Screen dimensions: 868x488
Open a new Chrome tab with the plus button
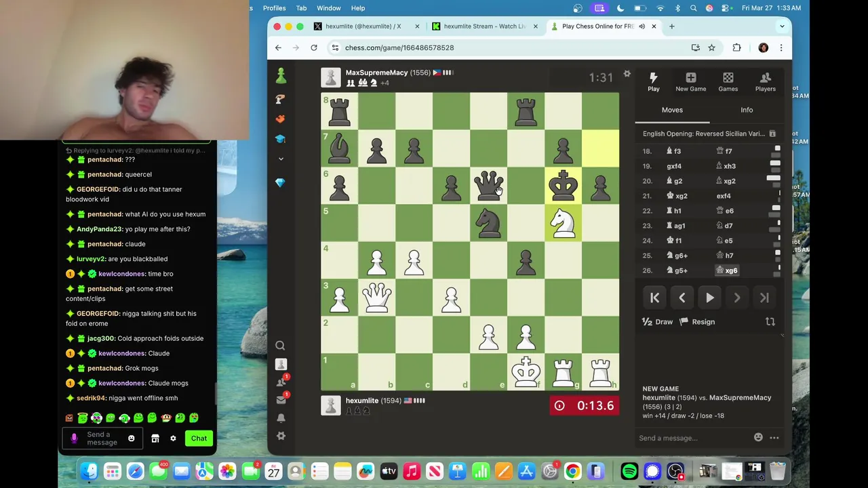coord(671,26)
